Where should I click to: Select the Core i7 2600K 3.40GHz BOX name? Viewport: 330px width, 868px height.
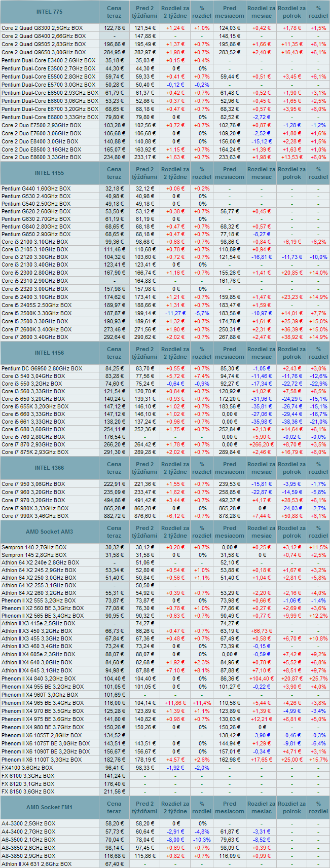(36, 329)
